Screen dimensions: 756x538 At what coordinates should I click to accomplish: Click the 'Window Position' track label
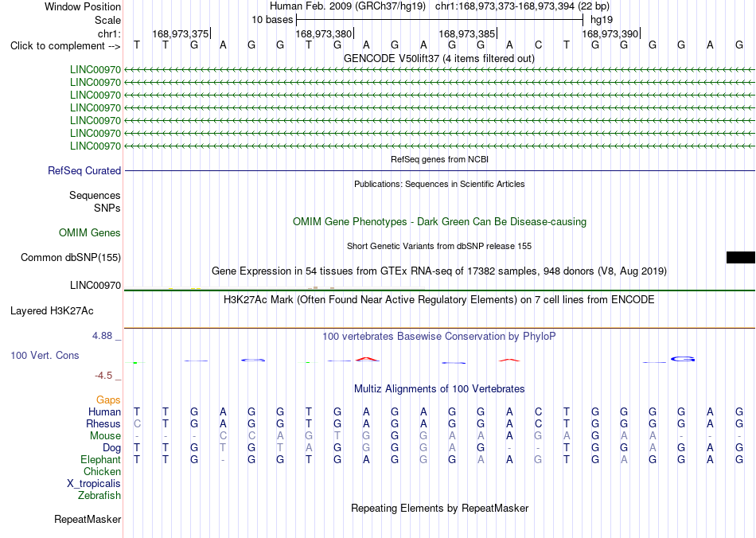coord(83,6)
